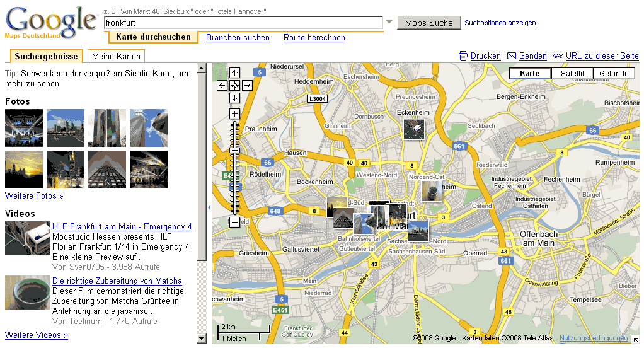Click the Drucken link
644x348 pixels.
485,56
